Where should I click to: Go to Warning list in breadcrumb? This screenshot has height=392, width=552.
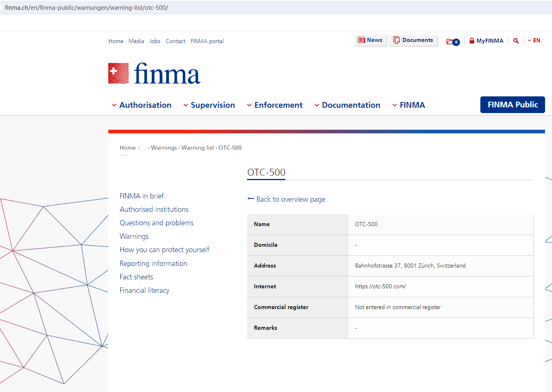click(x=197, y=148)
